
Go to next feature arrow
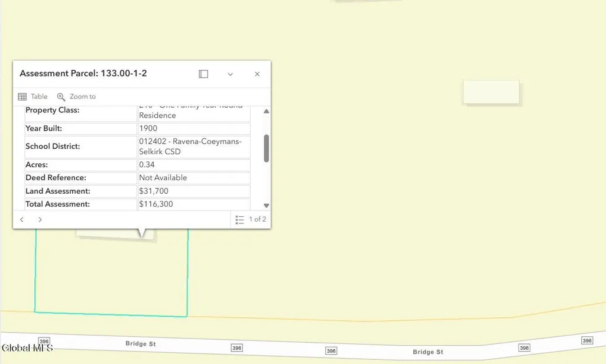click(x=40, y=219)
